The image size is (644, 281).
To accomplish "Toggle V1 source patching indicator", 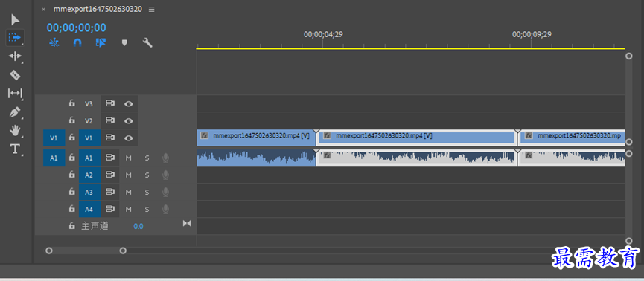I will [x=54, y=138].
